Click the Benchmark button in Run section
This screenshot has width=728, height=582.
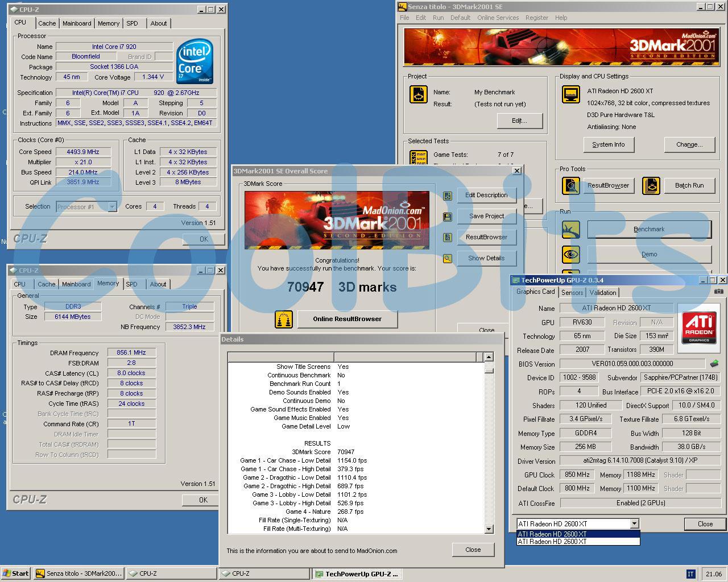point(649,230)
